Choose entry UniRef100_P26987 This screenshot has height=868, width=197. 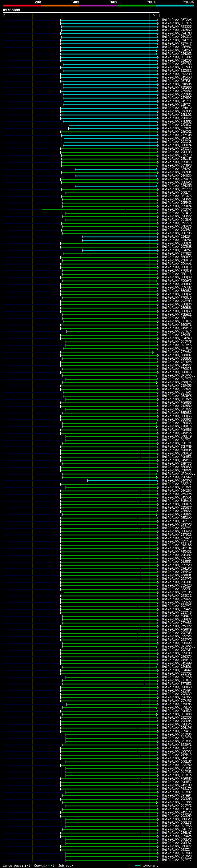[x=177, y=47]
